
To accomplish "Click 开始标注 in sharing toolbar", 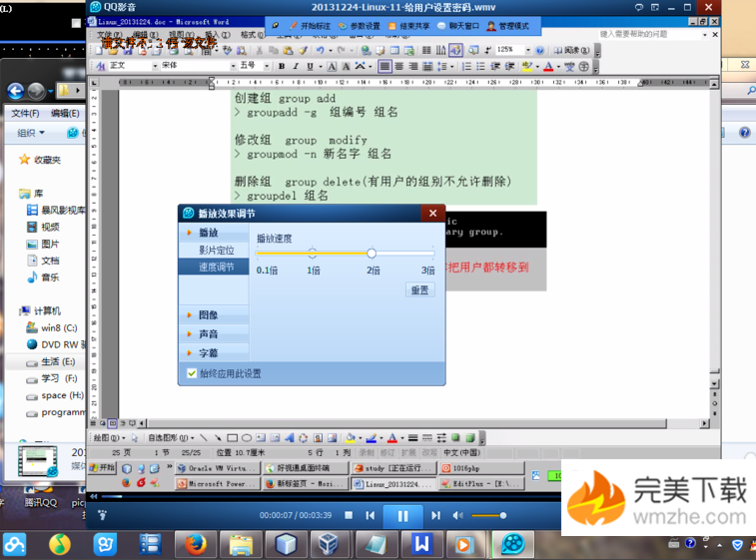I will point(311,26).
